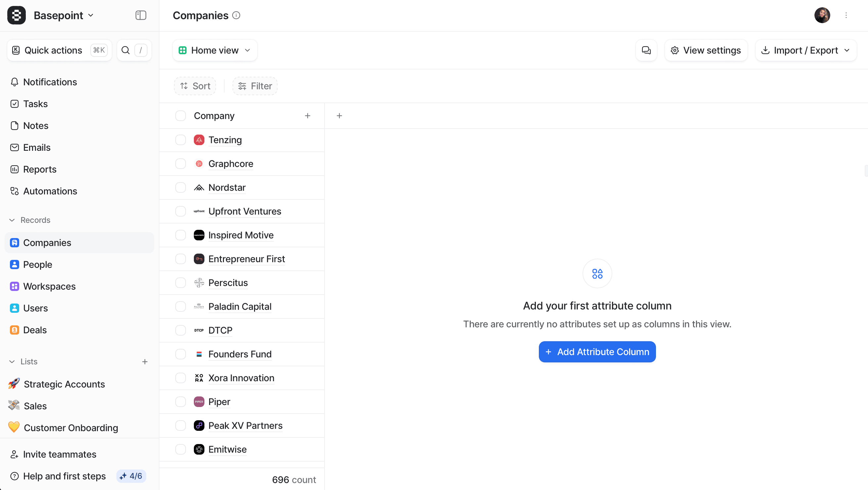
Task: Open the Strategic Accounts list
Action: point(79,384)
